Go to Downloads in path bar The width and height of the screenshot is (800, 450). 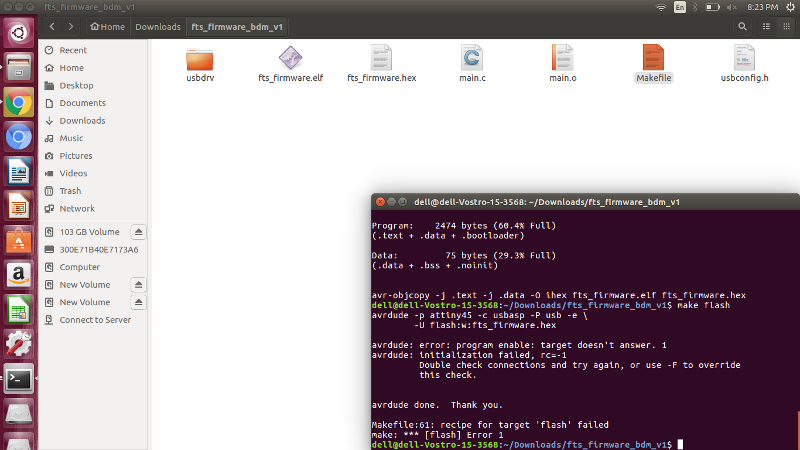[158, 27]
